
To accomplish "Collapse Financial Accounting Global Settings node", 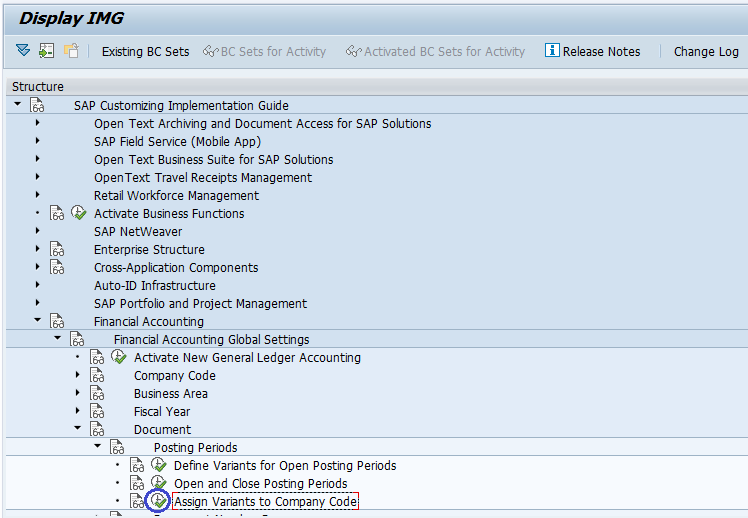I will tap(57, 338).
